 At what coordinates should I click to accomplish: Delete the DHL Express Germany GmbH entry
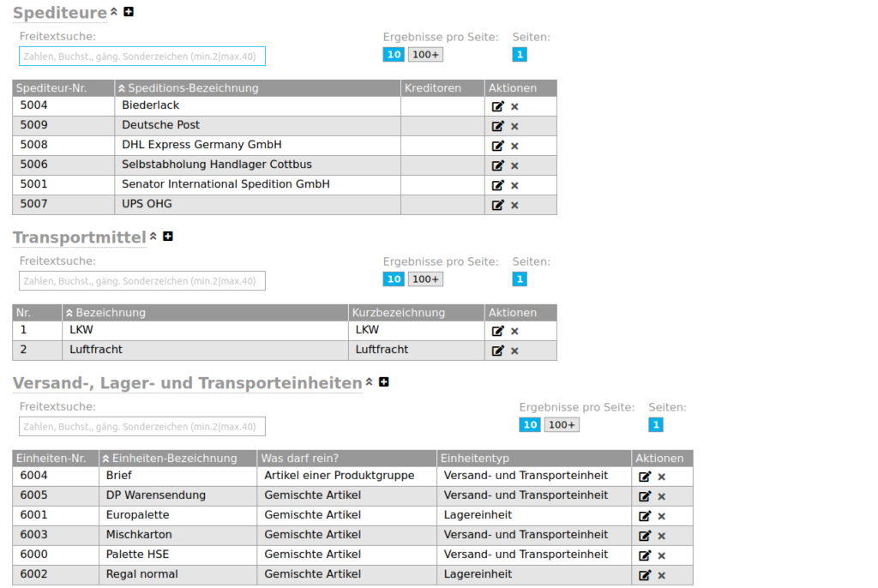pyautogui.click(x=514, y=147)
